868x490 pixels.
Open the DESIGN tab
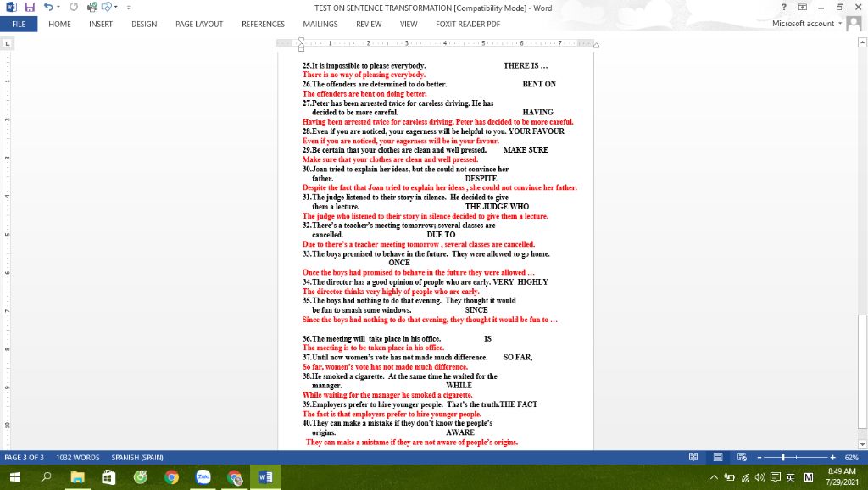(144, 24)
